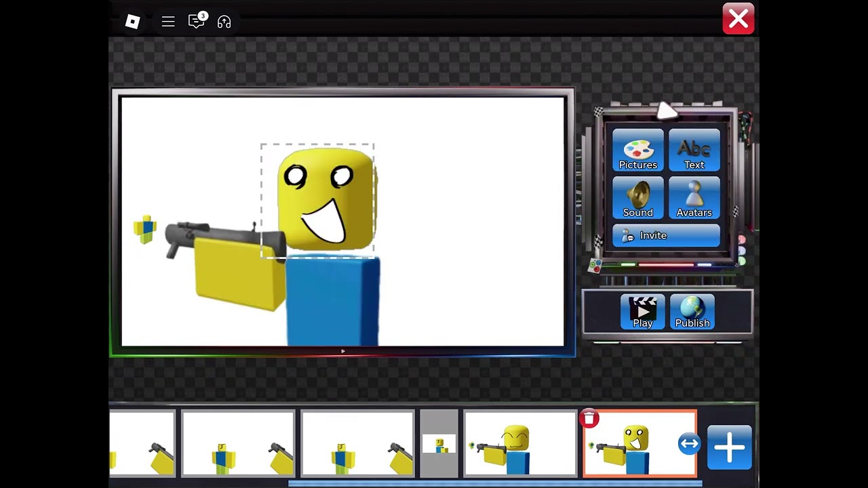Image resolution: width=868 pixels, height=488 pixels.
Task: Click the play marker under canvas
Action: [343, 351]
